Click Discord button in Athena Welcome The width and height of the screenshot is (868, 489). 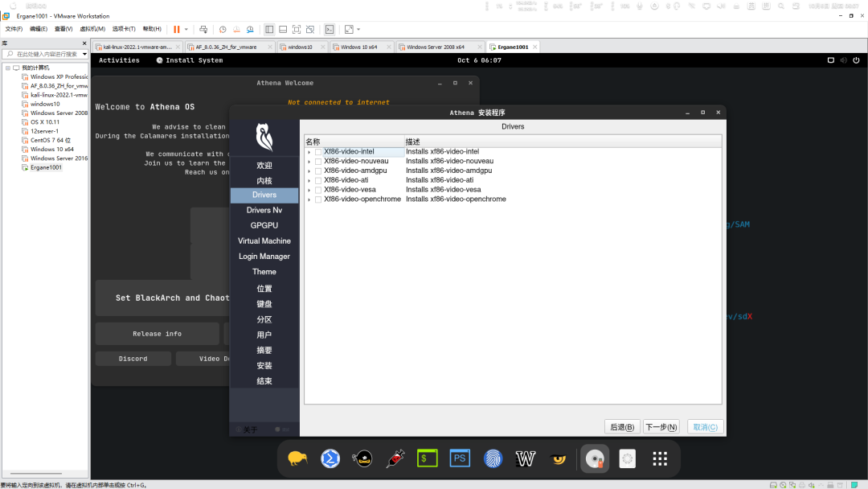click(x=133, y=359)
